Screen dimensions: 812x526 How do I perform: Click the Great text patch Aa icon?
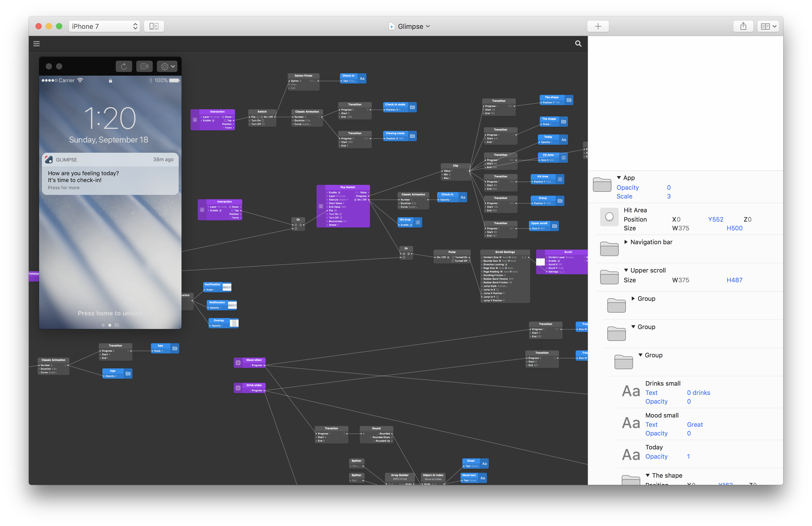pos(484,464)
